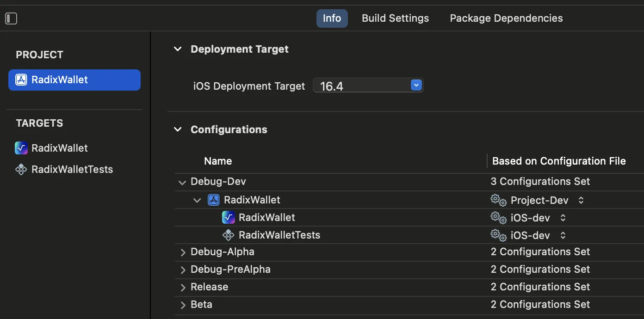Click the RadixWallet project icon under Debug-Dev
Viewport: 644px width, 319px height.
click(x=213, y=200)
